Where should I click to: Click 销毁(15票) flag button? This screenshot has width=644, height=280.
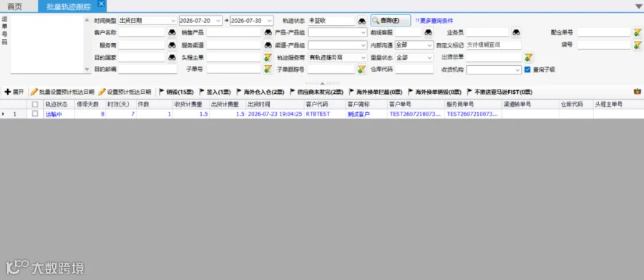coord(176,92)
